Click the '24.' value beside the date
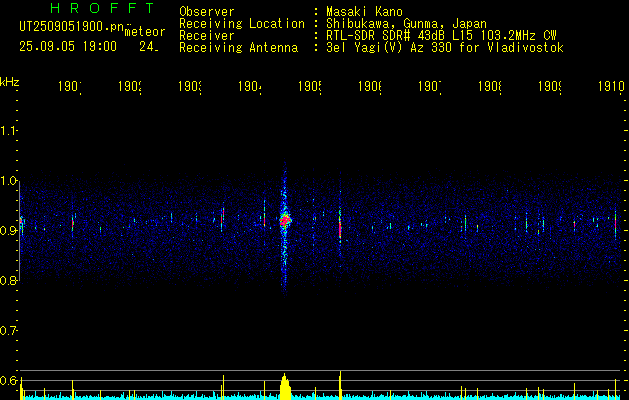 pyautogui.click(x=149, y=47)
